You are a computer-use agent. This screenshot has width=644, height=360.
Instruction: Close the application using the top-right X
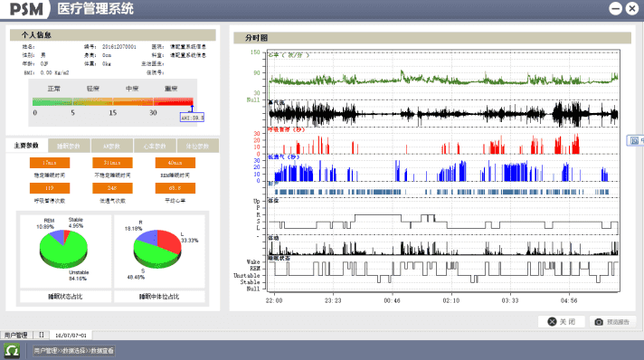click(632, 8)
